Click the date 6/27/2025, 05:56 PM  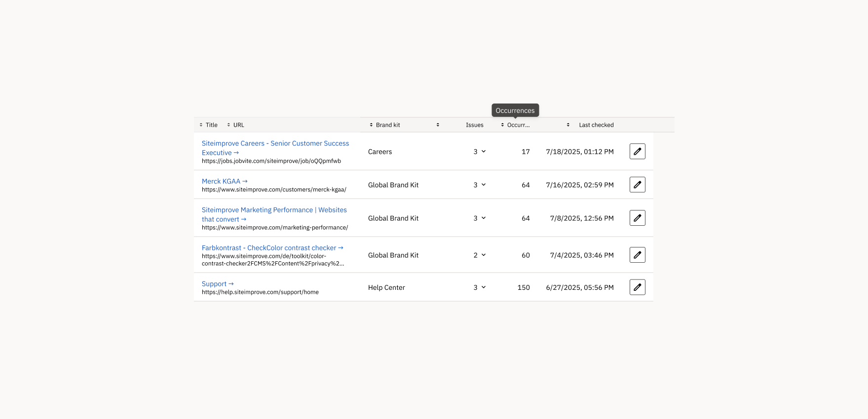(580, 287)
